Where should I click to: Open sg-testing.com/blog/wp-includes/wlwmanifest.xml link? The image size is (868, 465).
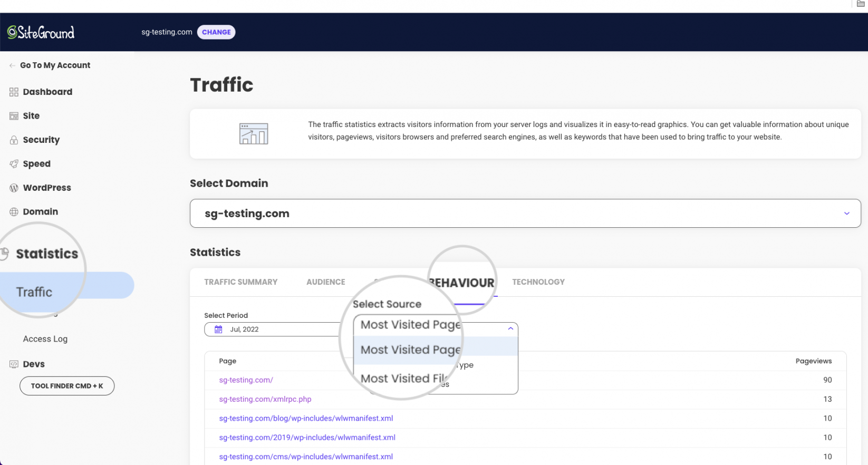point(306,419)
